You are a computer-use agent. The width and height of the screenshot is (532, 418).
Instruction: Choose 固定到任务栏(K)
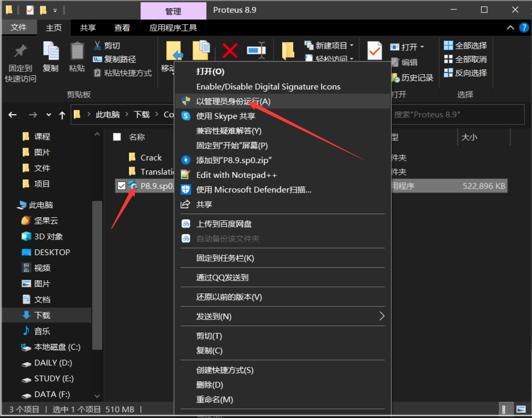click(x=282, y=258)
